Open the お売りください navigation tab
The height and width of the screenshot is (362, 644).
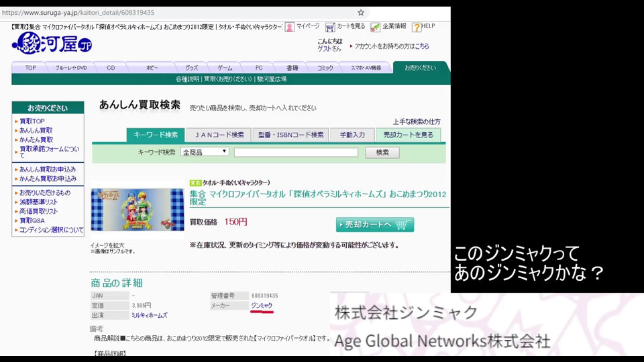pos(421,68)
